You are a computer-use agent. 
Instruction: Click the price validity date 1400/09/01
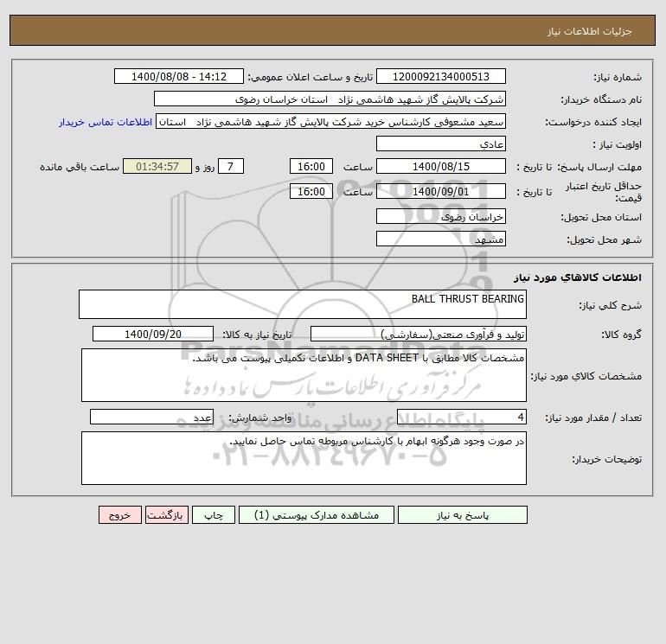tap(441, 191)
